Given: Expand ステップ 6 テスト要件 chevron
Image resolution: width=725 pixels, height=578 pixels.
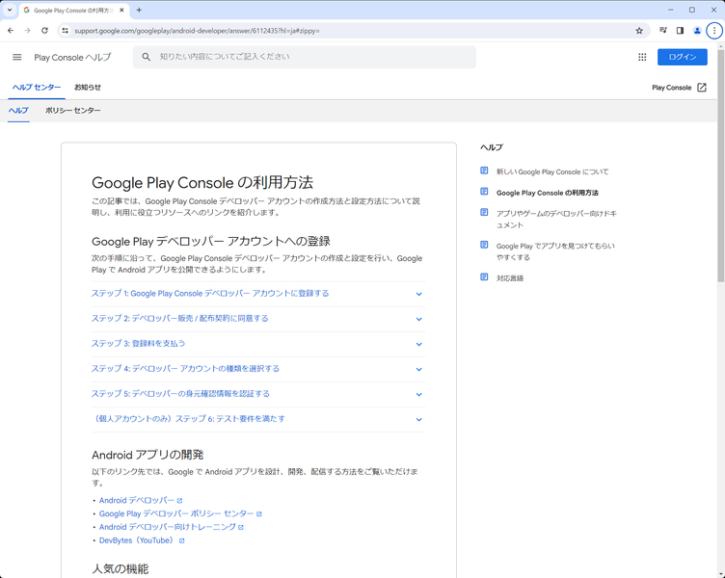Looking at the screenshot, I should (419, 419).
